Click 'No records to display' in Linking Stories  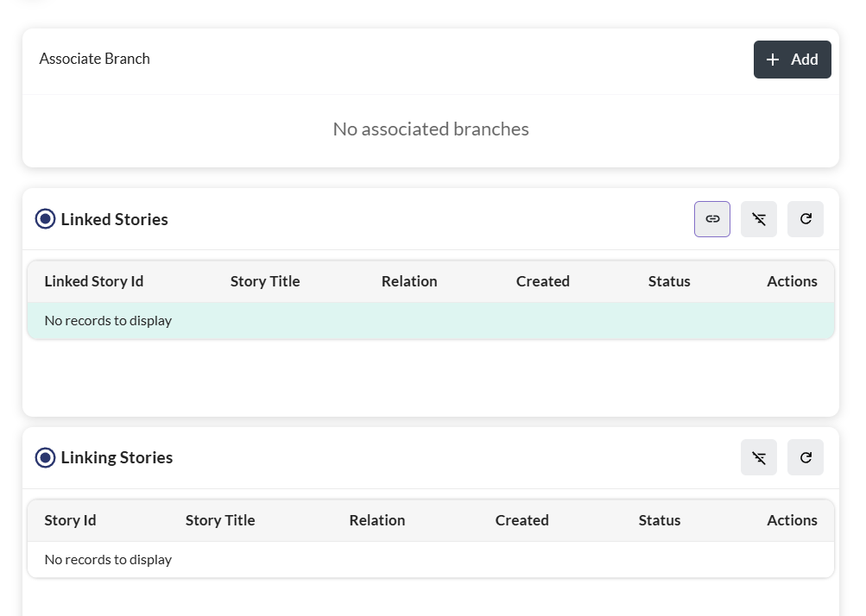point(108,560)
